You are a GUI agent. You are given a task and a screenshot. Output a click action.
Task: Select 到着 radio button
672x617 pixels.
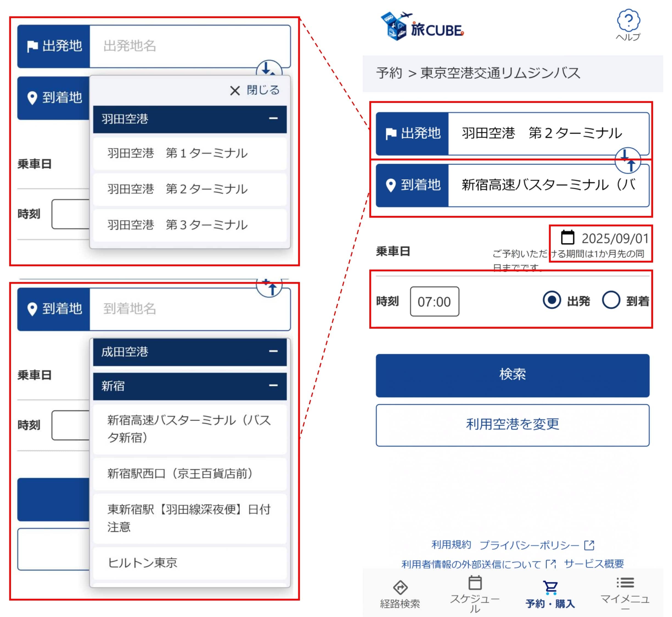(611, 300)
